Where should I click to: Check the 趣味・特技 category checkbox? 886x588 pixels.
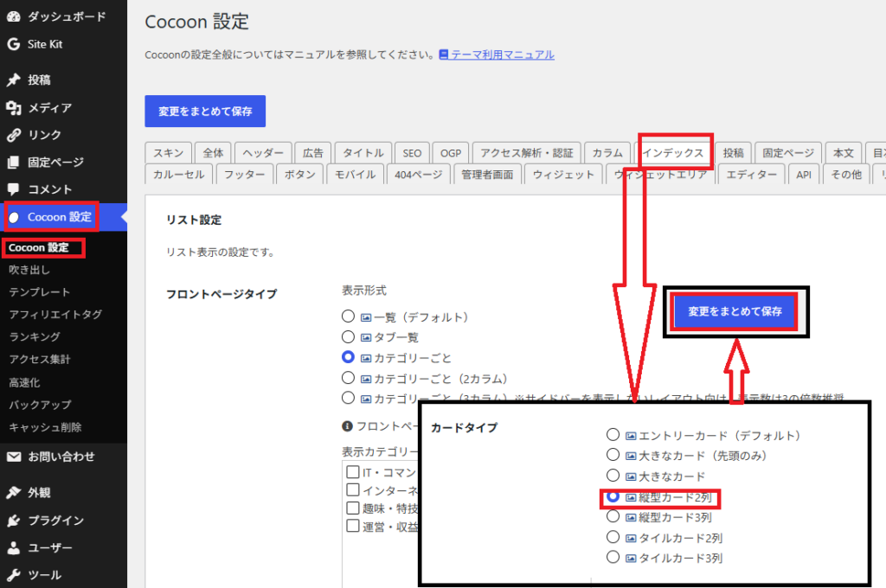click(x=353, y=508)
